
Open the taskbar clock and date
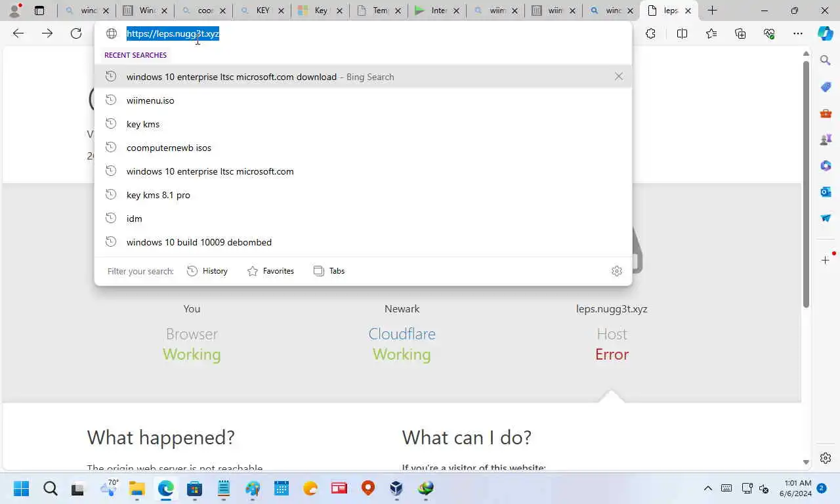pos(795,488)
